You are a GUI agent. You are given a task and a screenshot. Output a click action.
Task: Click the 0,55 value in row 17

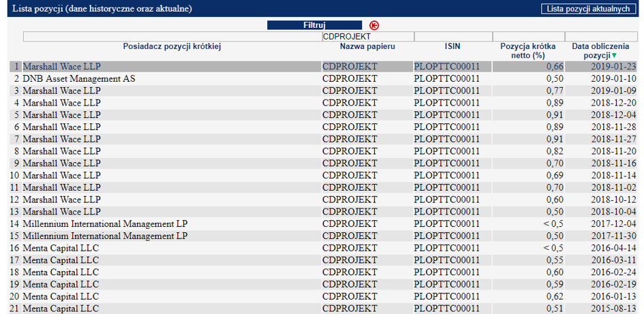click(555, 260)
